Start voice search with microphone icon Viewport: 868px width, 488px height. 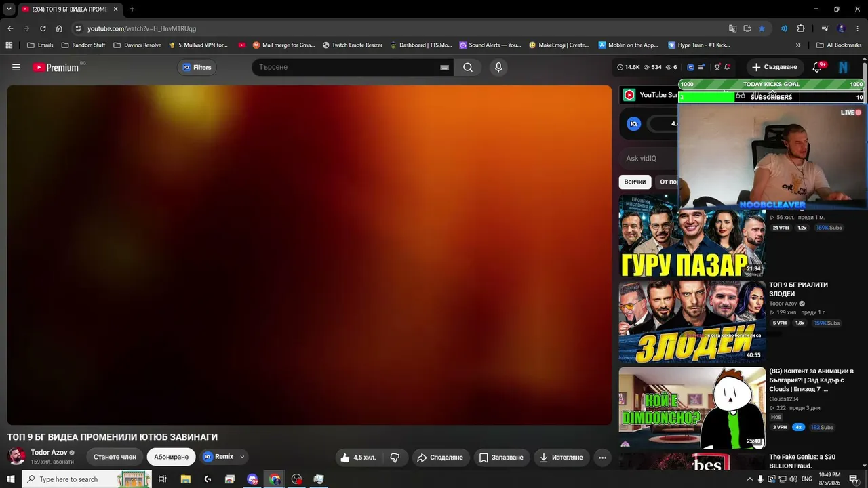click(498, 67)
